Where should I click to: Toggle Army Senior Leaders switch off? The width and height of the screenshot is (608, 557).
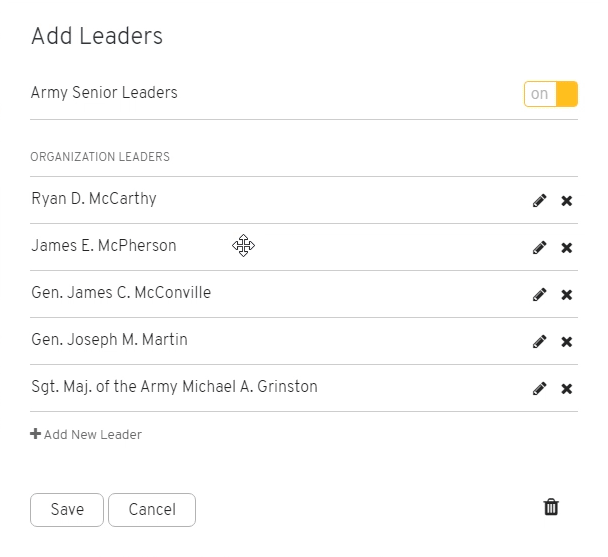pos(551,94)
